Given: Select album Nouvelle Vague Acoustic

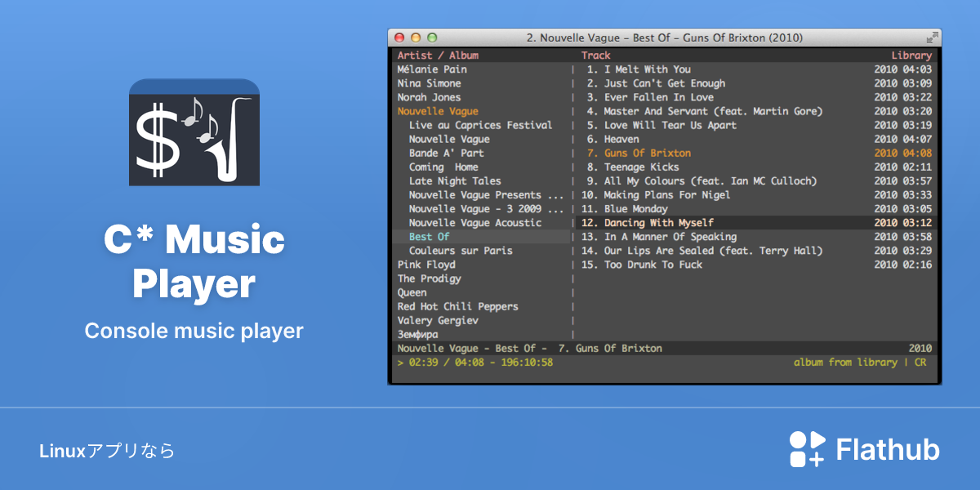Looking at the screenshot, I should pyautogui.click(x=474, y=222).
